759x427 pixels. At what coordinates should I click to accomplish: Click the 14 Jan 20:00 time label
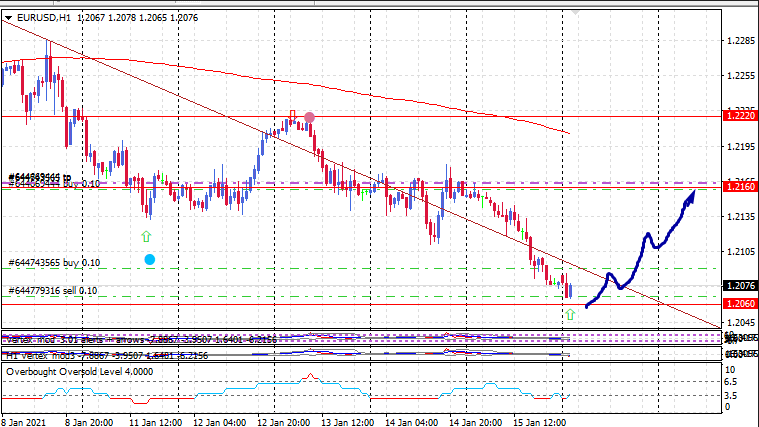click(475, 422)
